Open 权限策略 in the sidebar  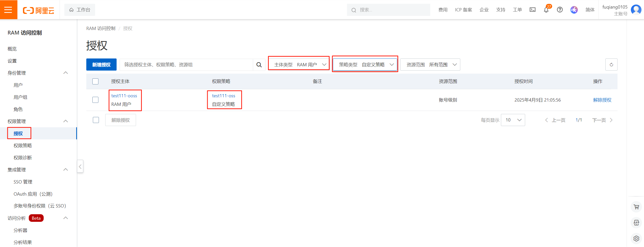23,145
